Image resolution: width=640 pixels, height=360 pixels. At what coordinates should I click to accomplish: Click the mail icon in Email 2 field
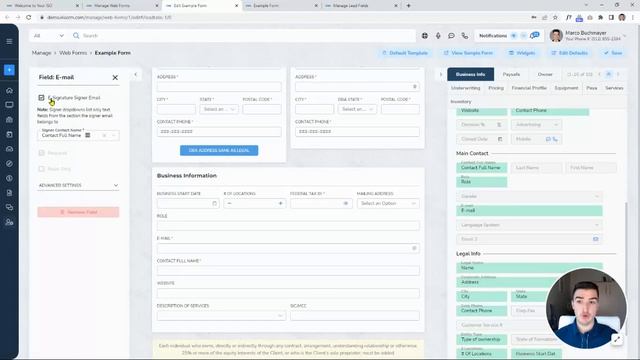(596, 239)
